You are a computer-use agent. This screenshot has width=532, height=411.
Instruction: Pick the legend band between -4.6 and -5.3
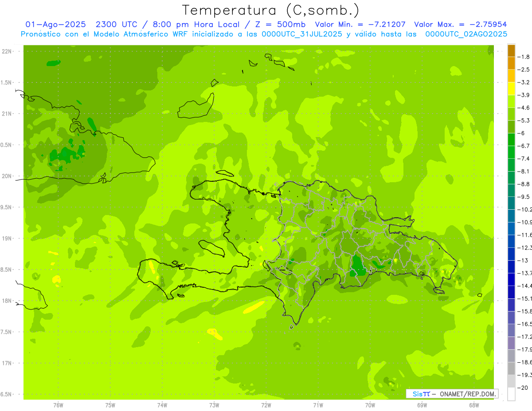[x=511, y=114]
